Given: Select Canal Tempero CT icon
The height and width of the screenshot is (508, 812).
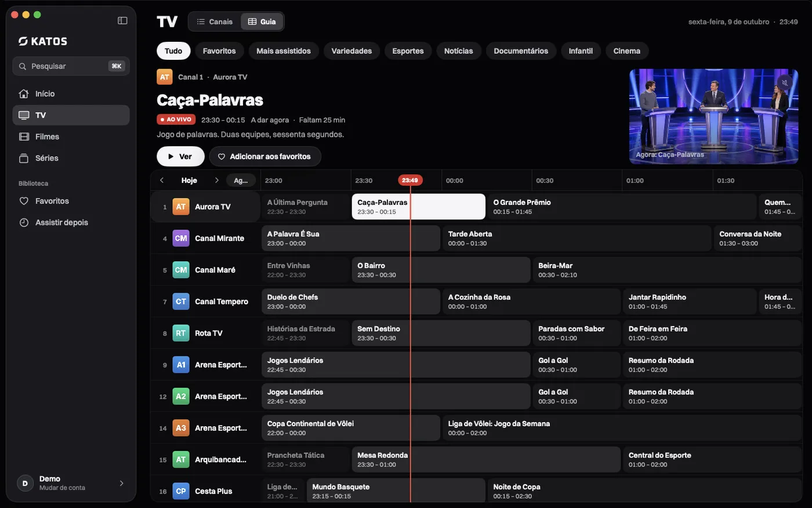Looking at the screenshot, I should [181, 301].
